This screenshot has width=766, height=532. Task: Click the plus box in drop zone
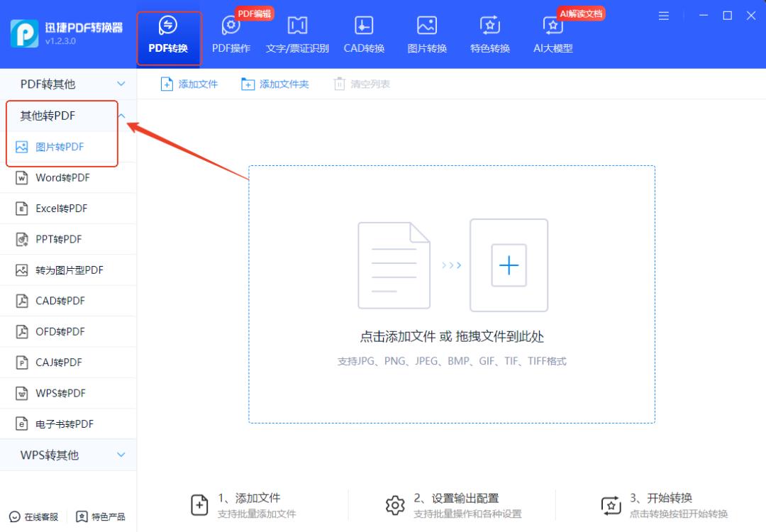[509, 265]
